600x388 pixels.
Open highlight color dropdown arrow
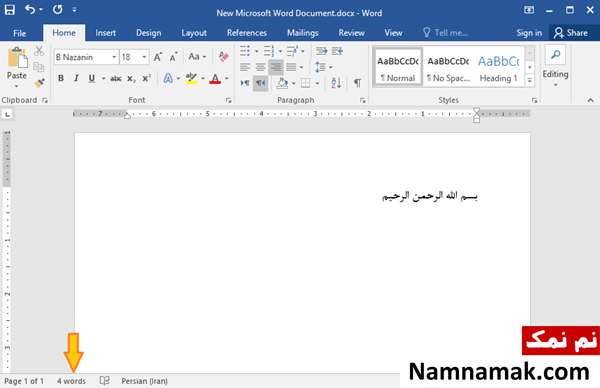point(203,79)
